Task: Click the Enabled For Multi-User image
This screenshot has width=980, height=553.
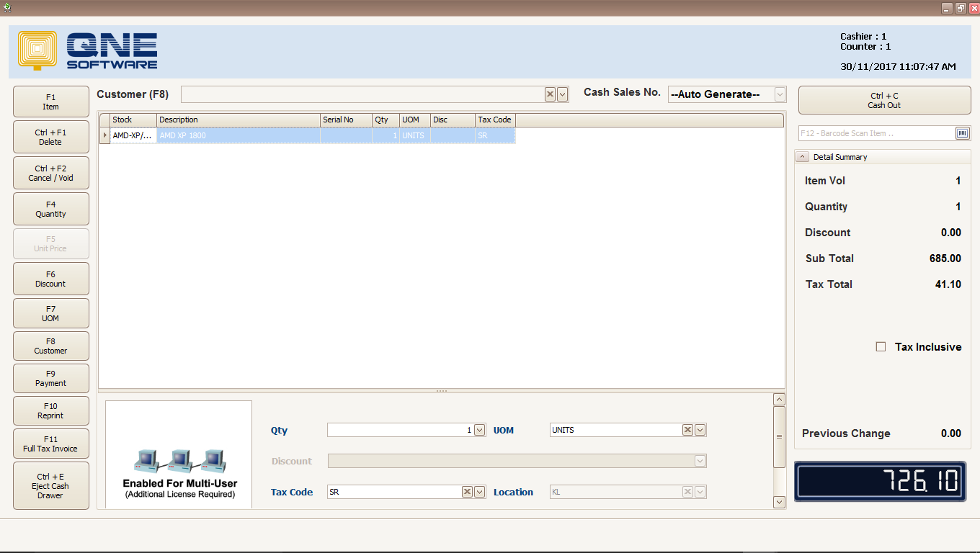Action: 179,454
